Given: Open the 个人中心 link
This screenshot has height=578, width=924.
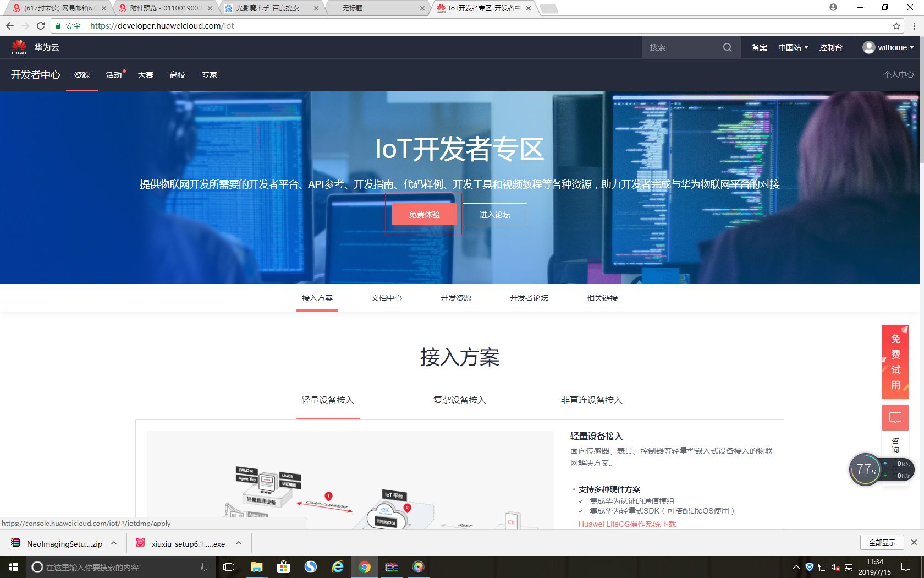Looking at the screenshot, I should pos(899,74).
